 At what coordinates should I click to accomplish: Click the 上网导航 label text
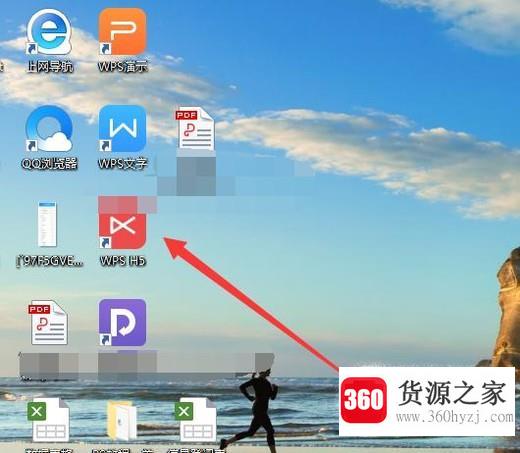(50, 67)
